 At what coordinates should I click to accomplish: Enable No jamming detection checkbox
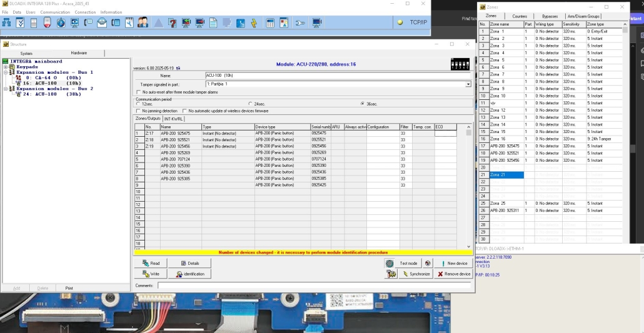click(138, 111)
